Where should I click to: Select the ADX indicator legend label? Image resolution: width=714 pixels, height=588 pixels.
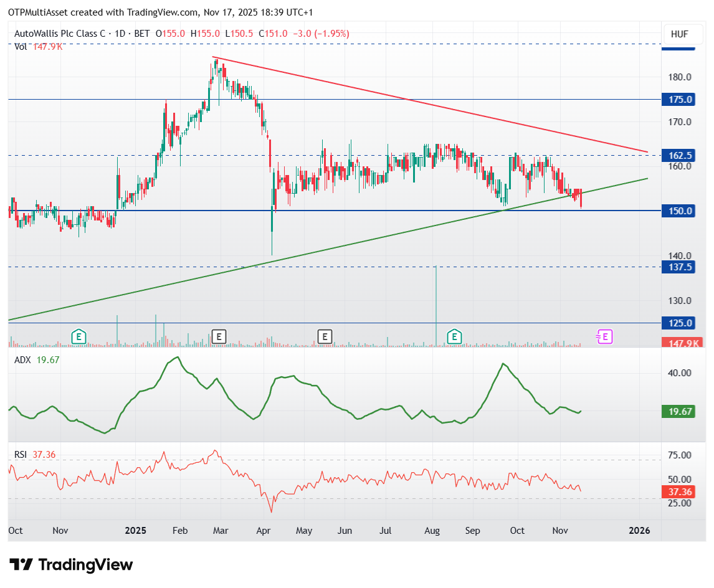pos(23,360)
